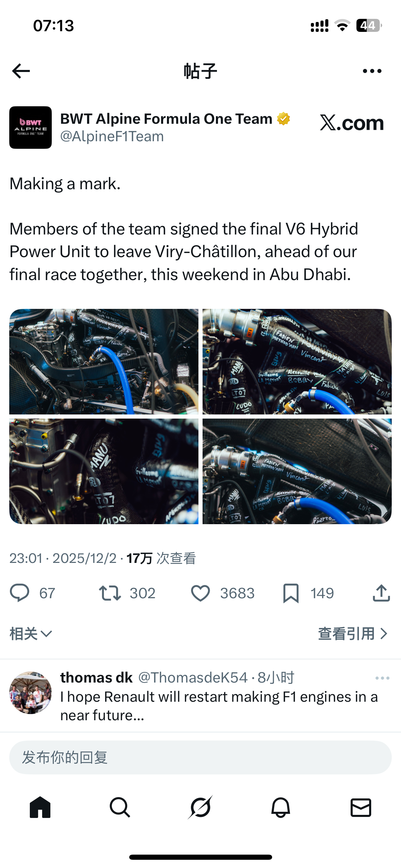Open @AlpineF1Team handle link
Image resolution: width=401 pixels, height=868 pixels.
(112, 136)
